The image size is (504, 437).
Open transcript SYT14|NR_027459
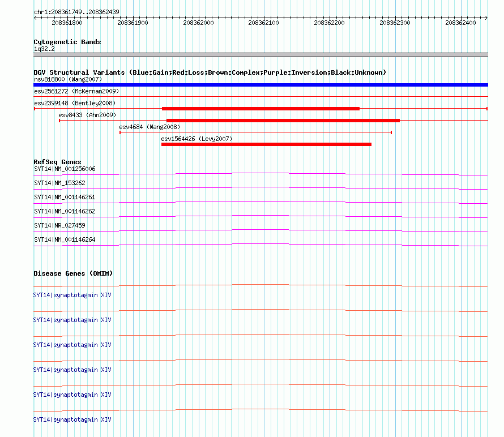[x=59, y=225]
